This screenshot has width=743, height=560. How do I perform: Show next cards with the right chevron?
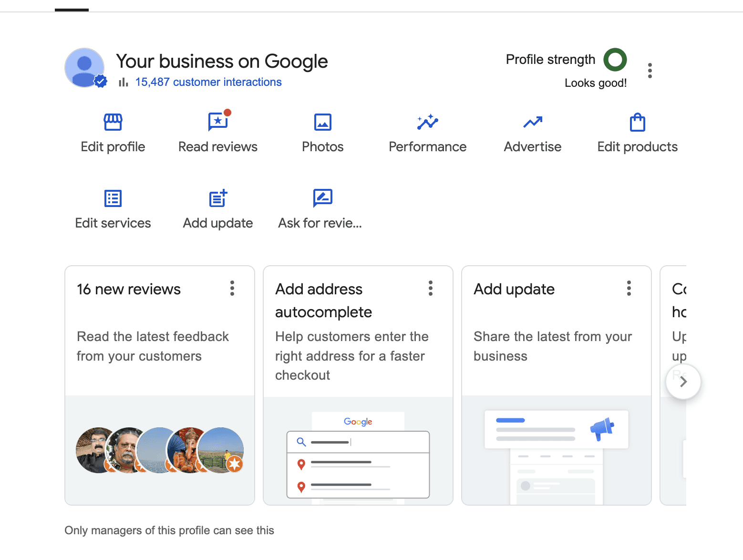coord(683,382)
